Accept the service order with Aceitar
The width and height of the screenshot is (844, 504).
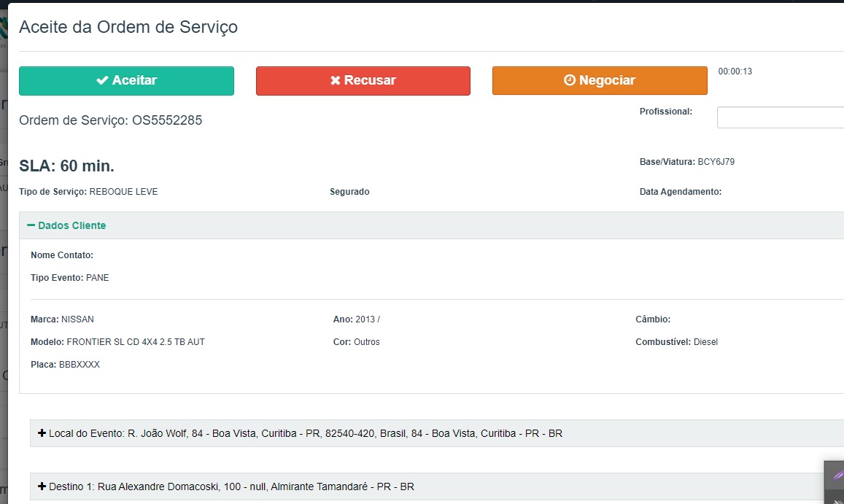point(126,80)
